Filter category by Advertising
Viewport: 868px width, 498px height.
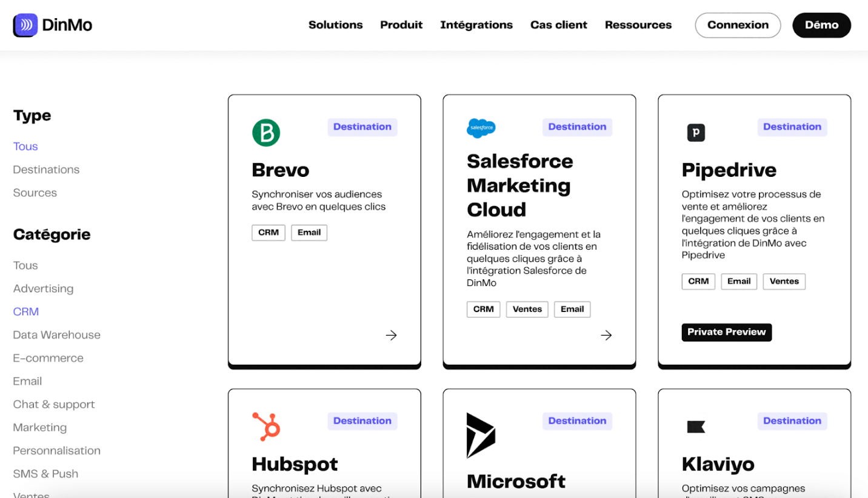(x=43, y=288)
